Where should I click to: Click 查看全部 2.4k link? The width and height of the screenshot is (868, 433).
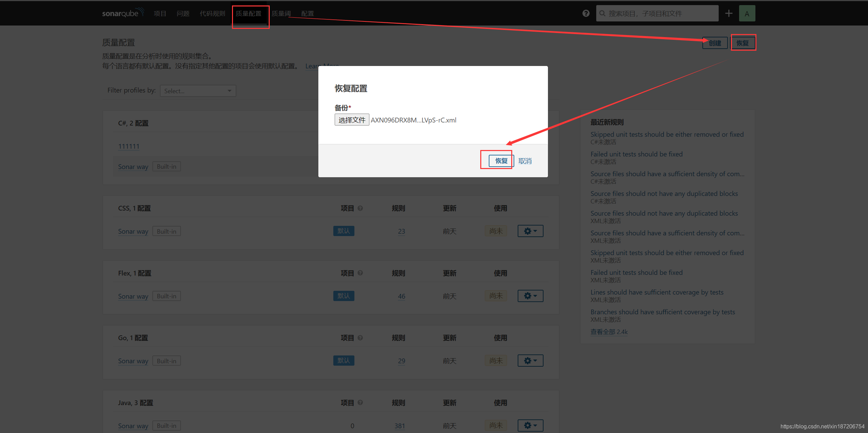(x=609, y=332)
